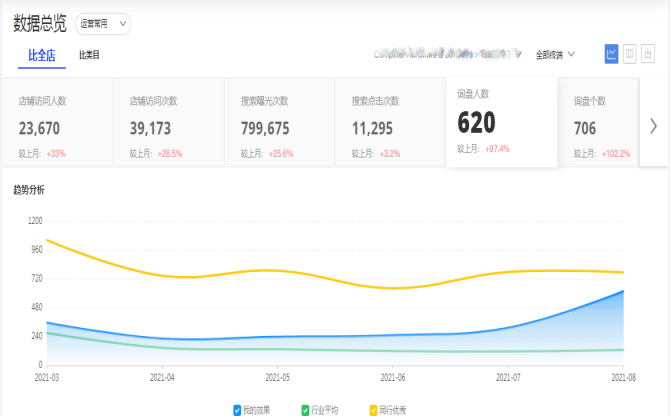Screen dimensions: 670x416
Task: Select the 询盘个数 metric card
Action: pyautogui.click(x=600, y=125)
